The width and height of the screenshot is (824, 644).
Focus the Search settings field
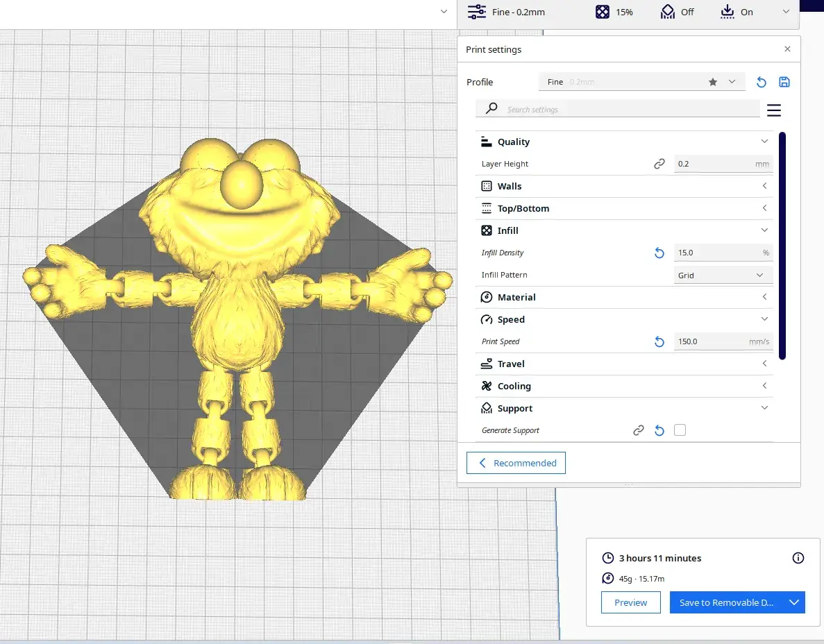point(617,109)
